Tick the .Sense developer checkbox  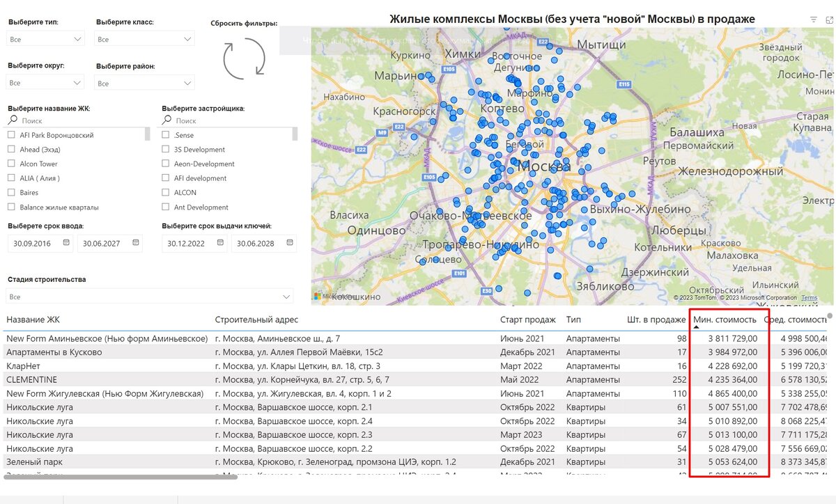click(166, 135)
